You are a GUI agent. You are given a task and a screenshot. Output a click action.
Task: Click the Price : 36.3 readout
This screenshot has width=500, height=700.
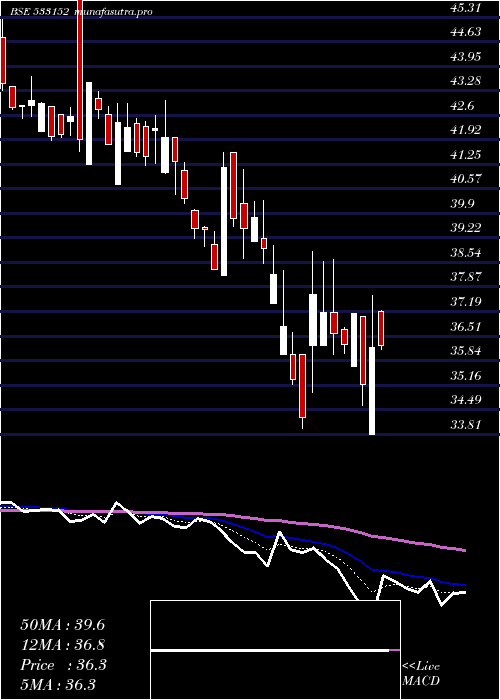(63, 665)
